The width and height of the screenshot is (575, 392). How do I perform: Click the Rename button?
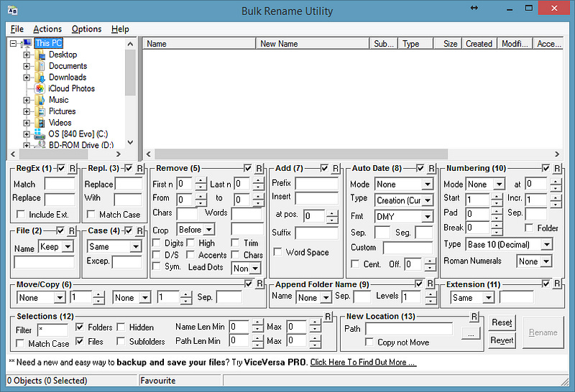(x=543, y=332)
